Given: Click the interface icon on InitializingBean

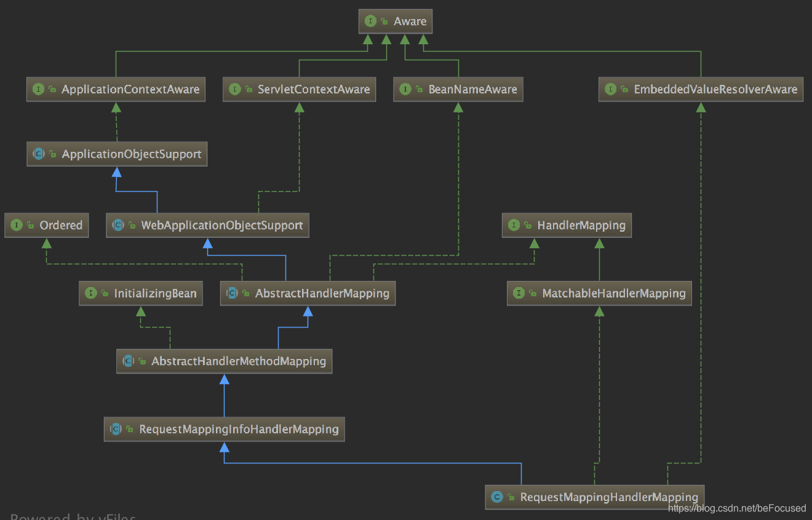Looking at the screenshot, I should [x=91, y=293].
